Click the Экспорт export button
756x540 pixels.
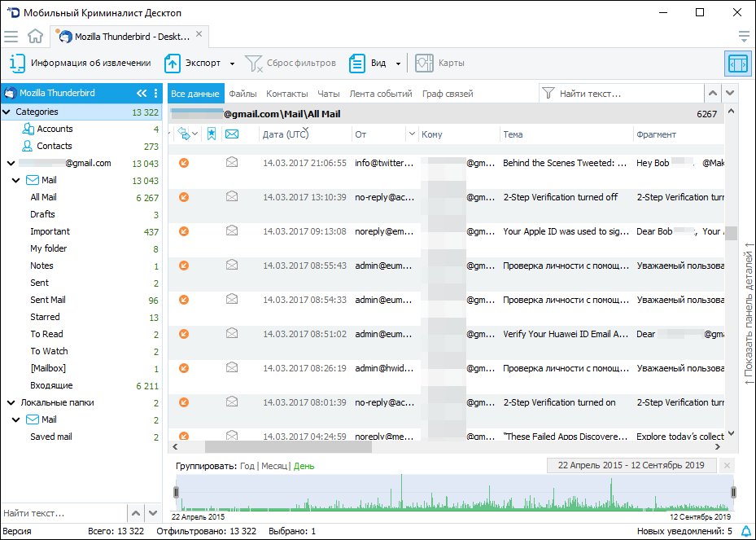click(192, 64)
